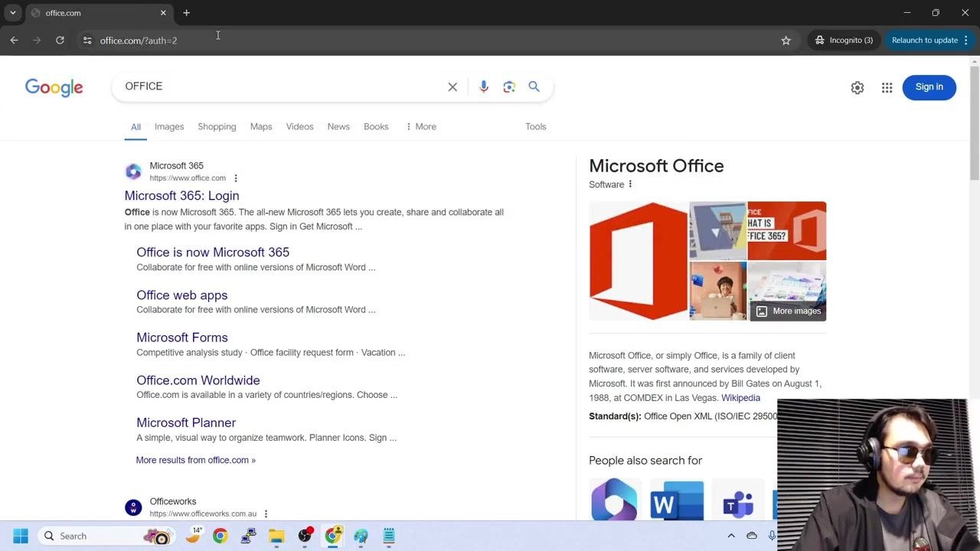The height and width of the screenshot is (551, 980).
Task: Open the Wikipedia source link
Action: (740, 398)
